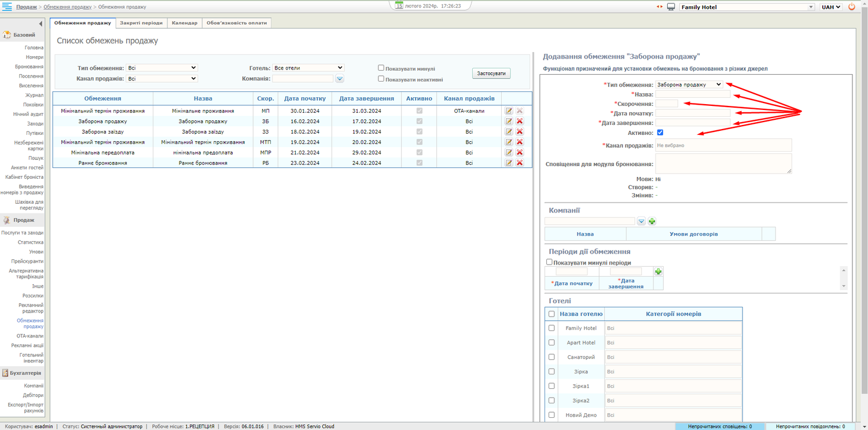868x430 pixels.
Task: Click the power logout icon
Action: [851, 7]
